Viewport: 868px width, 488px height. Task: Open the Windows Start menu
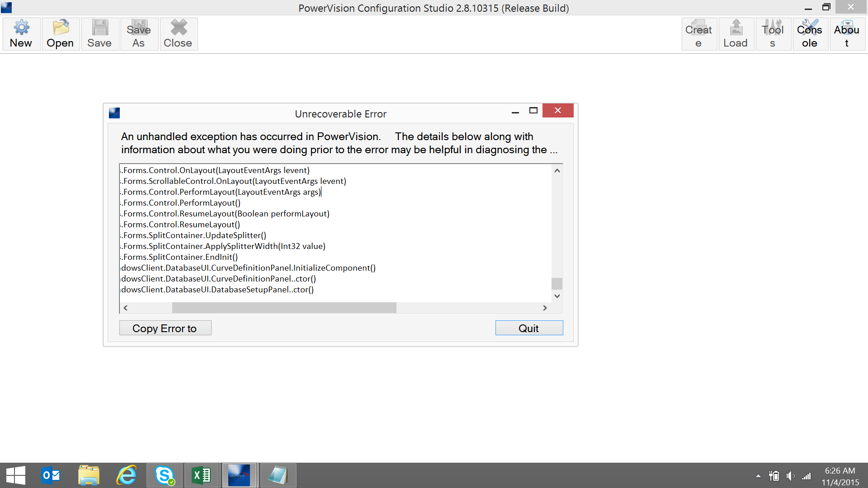pyautogui.click(x=16, y=475)
